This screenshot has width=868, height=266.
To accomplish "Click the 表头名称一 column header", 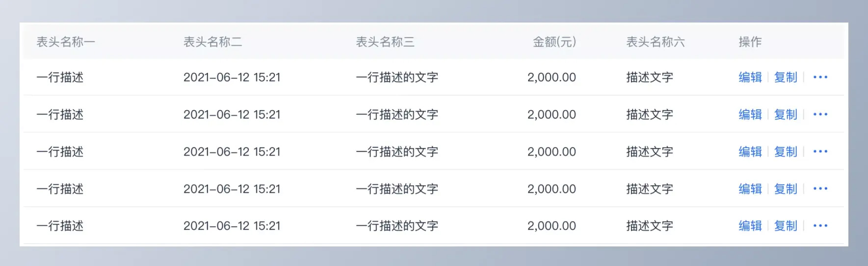I will pyautogui.click(x=66, y=42).
